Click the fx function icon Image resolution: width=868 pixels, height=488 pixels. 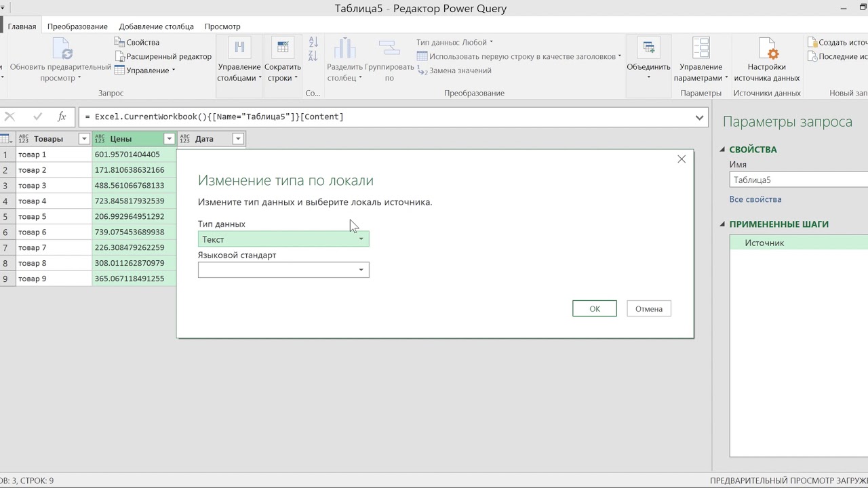tap(62, 117)
